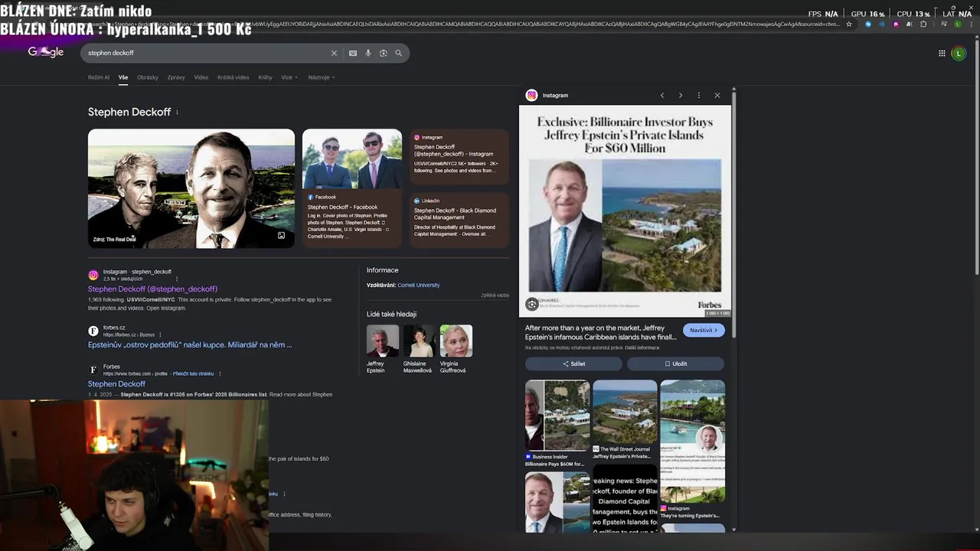This screenshot has width=980, height=551.
Task: Open The Real Deal main image
Action: pyautogui.click(x=191, y=188)
